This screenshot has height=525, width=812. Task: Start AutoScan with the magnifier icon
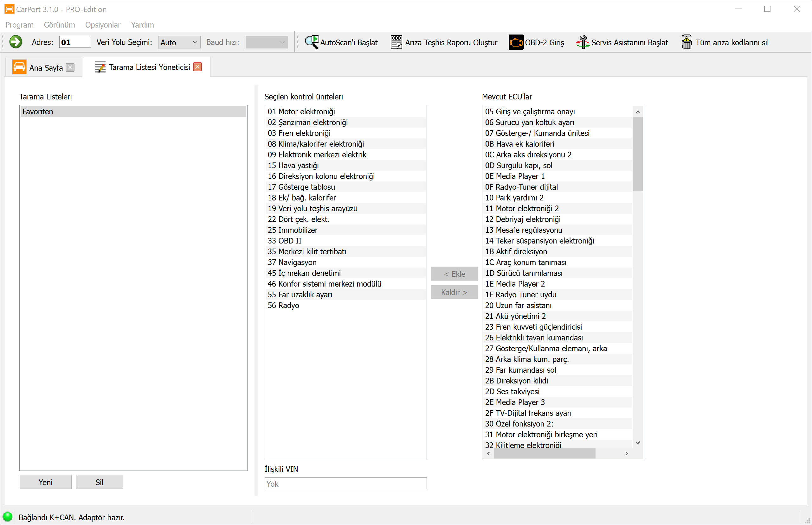pos(312,42)
